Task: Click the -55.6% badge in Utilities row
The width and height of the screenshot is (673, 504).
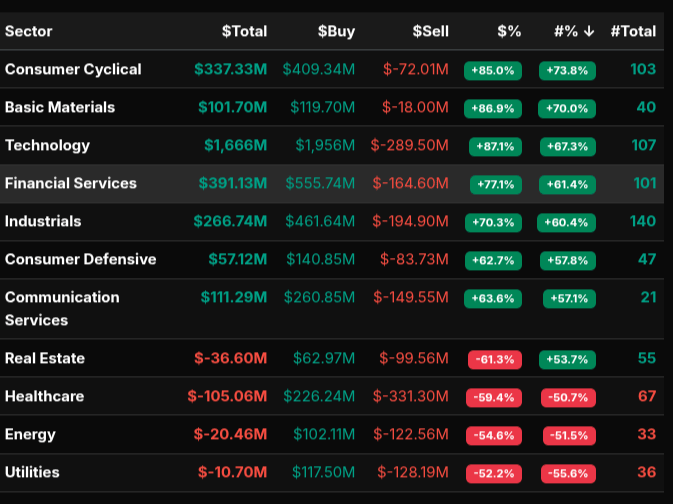Action: click(568, 473)
